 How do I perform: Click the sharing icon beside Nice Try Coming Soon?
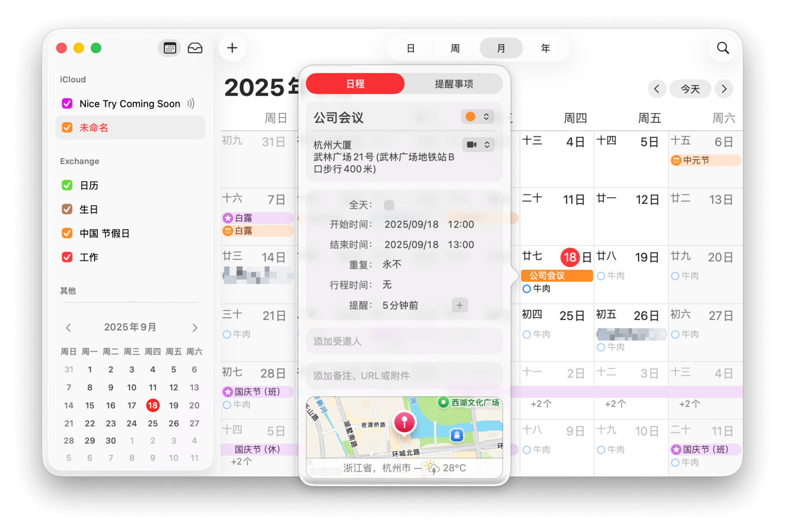pos(191,103)
